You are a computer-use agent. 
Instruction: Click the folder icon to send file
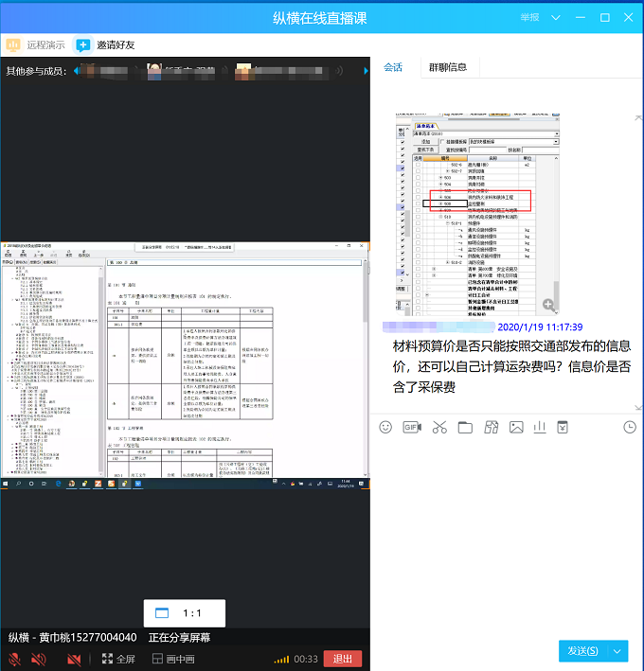click(464, 427)
